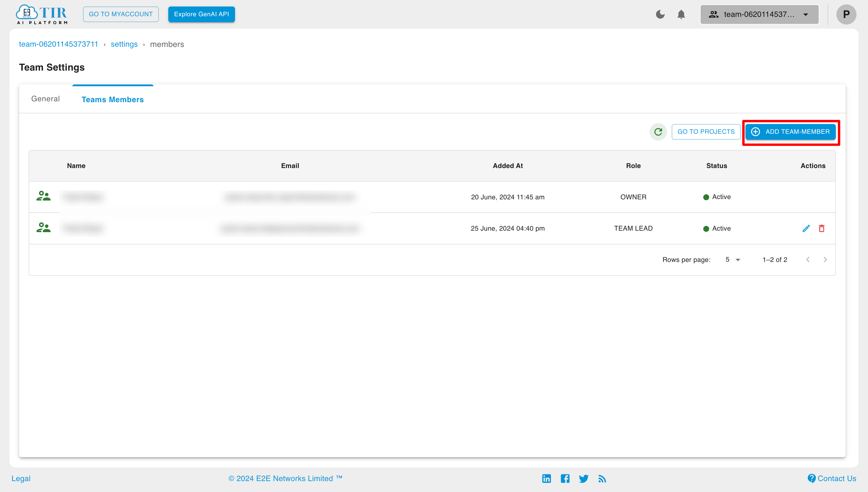The width and height of the screenshot is (868, 492).
Task: Click the Explore GenAI API button
Action: [x=201, y=14]
